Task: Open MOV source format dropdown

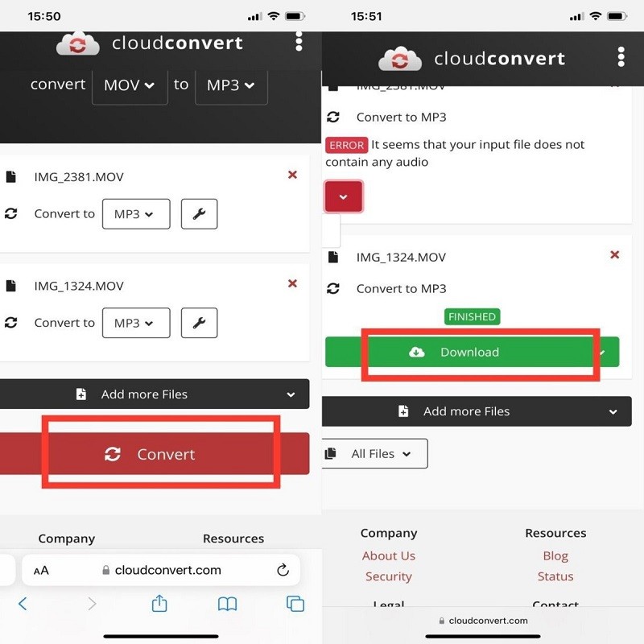Action: [130, 85]
